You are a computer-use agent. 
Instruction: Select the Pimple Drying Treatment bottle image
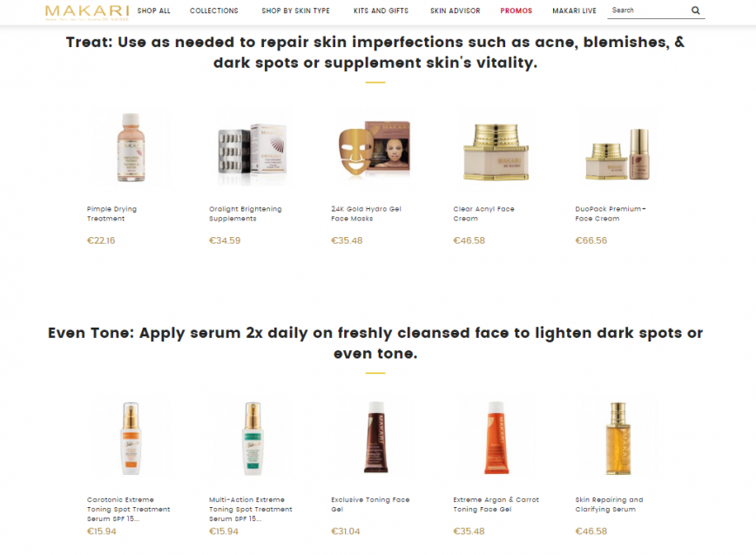(131, 147)
